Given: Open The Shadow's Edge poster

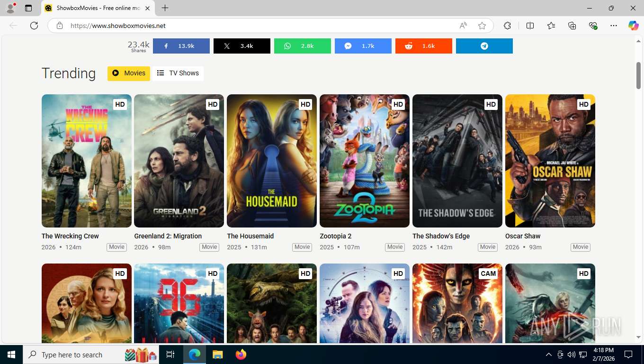Looking at the screenshot, I should (x=457, y=161).
